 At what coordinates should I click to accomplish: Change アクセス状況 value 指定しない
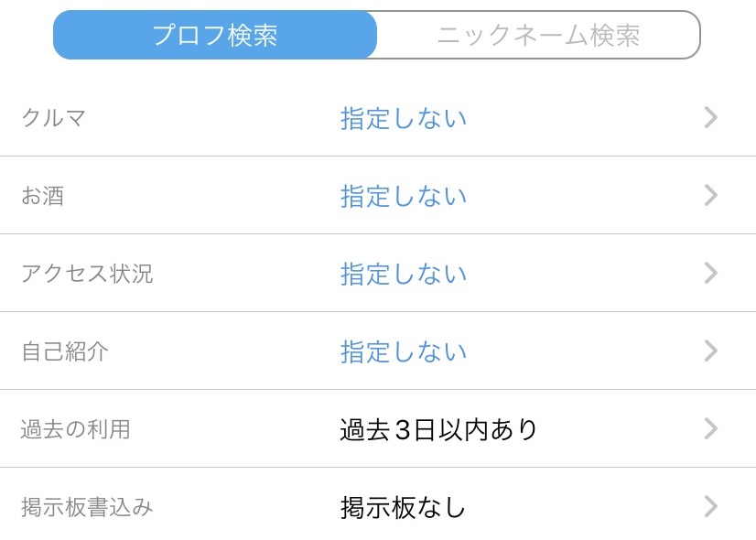click(x=404, y=275)
